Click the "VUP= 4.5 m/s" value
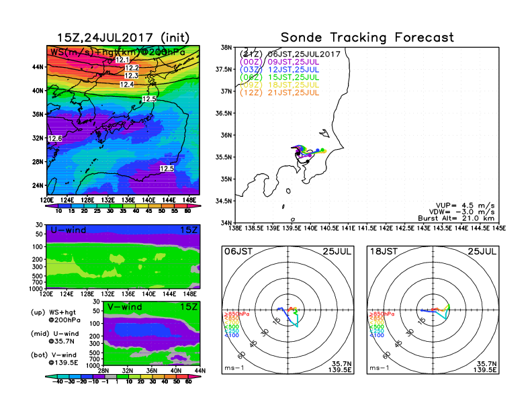 (x=465, y=205)
